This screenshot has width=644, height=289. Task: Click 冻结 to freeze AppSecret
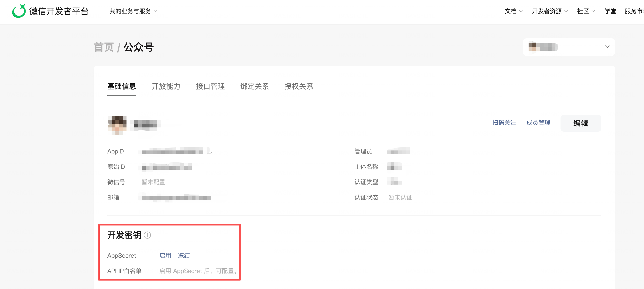click(184, 256)
